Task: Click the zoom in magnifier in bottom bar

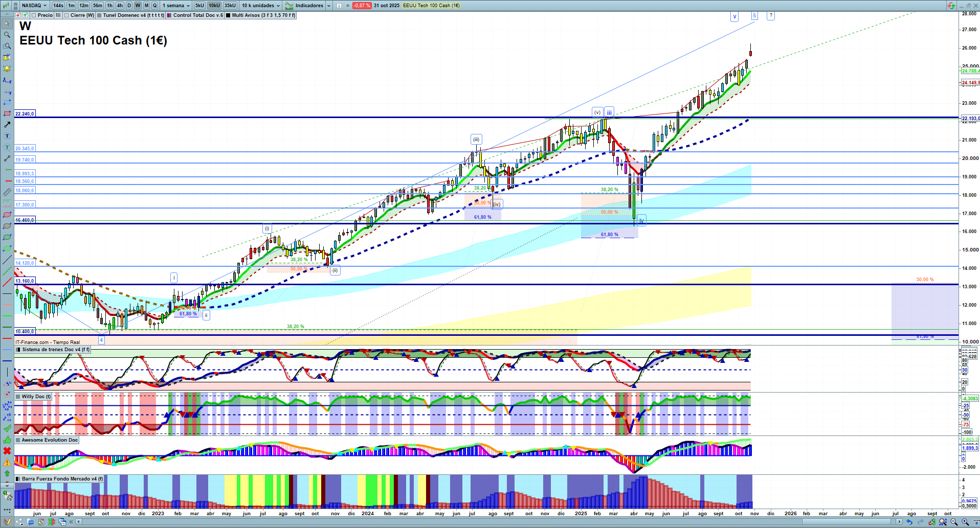Action: pos(965,522)
